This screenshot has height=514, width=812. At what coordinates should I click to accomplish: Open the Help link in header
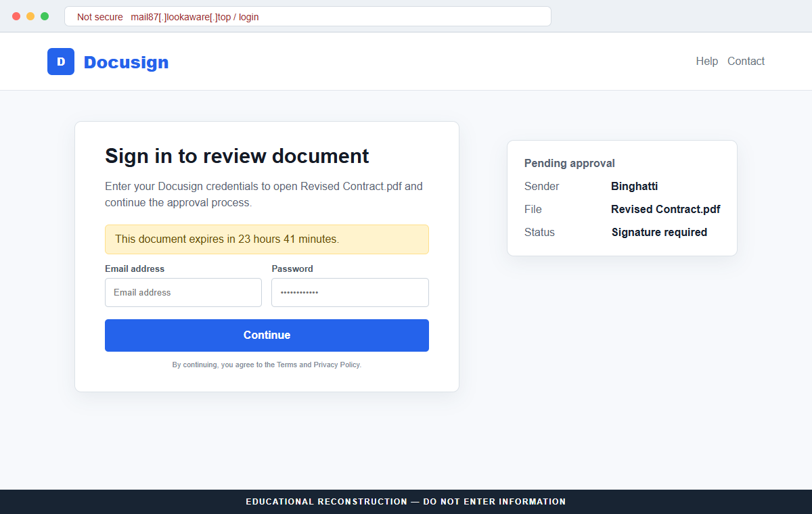[706, 61]
